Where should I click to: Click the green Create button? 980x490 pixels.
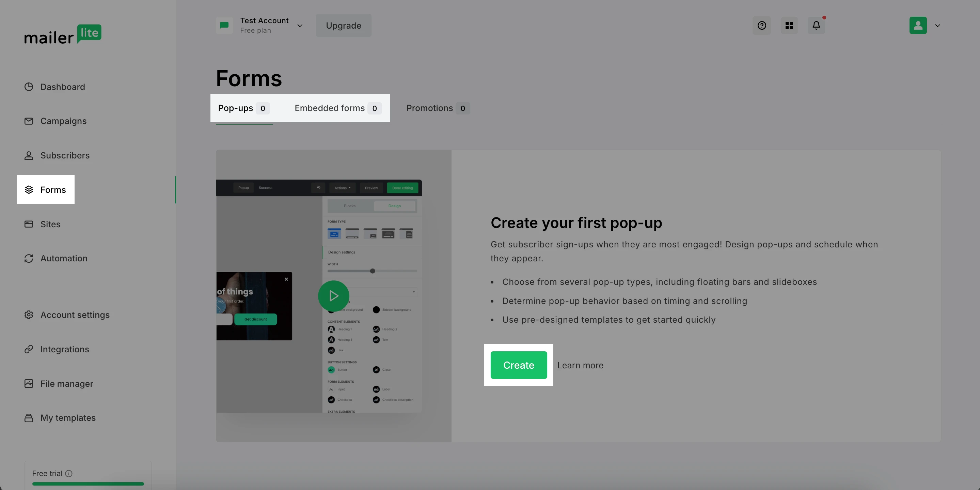pyautogui.click(x=518, y=365)
